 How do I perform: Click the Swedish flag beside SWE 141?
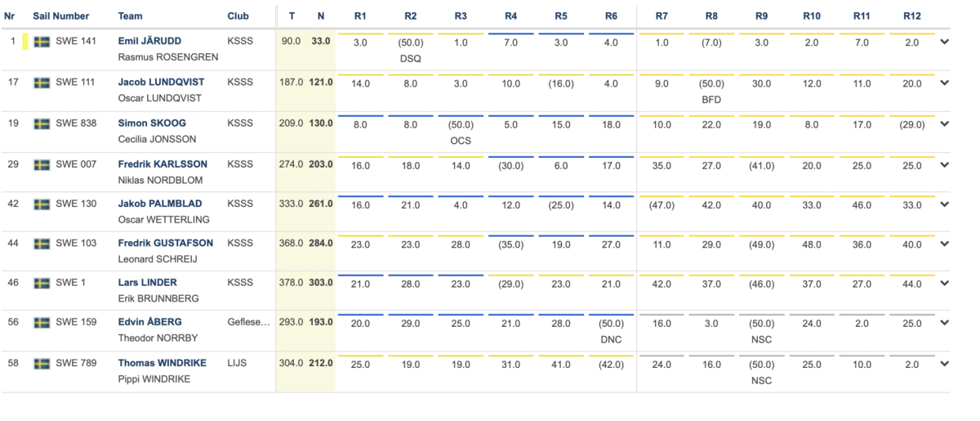click(42, 42)
